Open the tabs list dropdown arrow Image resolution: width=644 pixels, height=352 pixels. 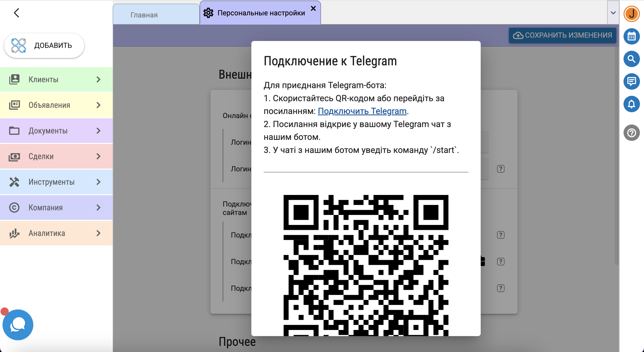pos(613,13)
